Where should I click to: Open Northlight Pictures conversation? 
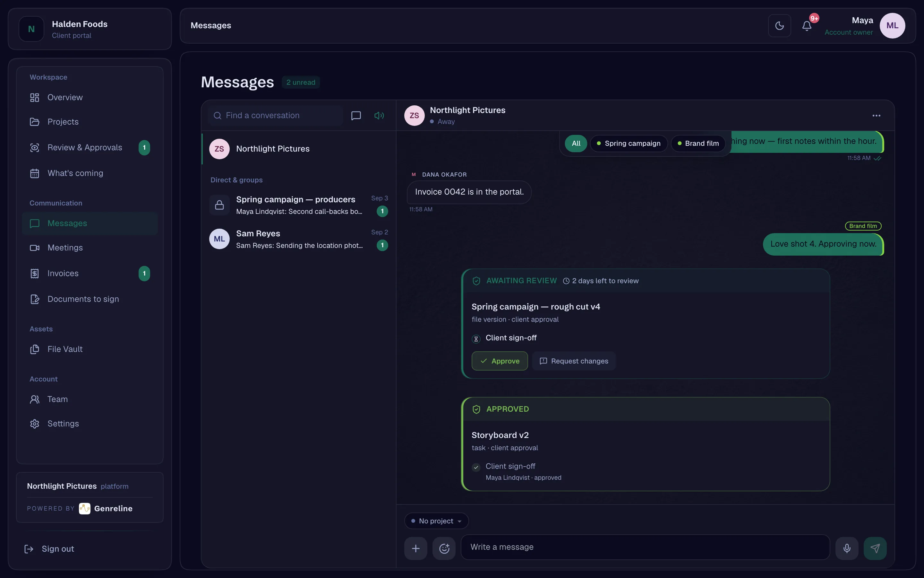[x=299, y=149]
